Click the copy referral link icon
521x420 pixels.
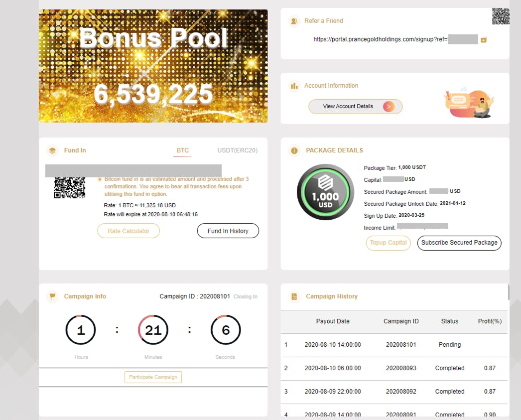(483, 39)
